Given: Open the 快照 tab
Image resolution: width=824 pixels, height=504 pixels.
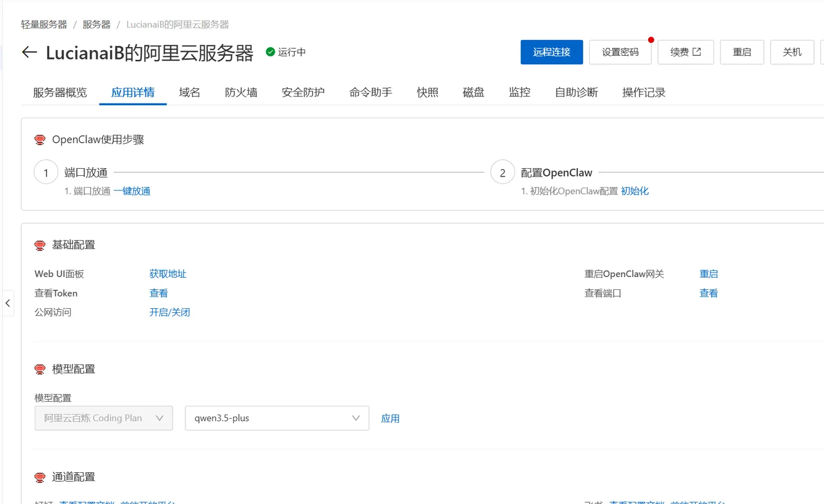Looking at the screenshot, I should 428,92.
